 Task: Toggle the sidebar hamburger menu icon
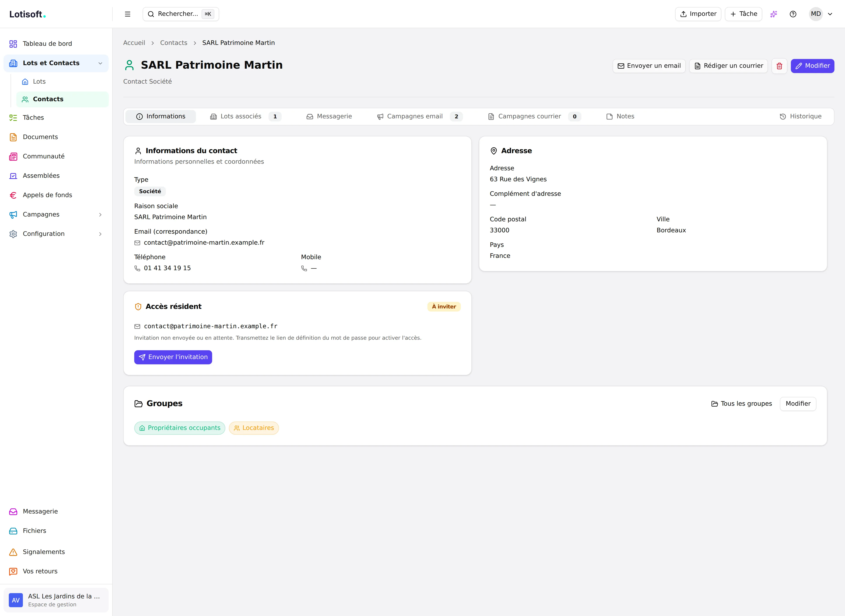pos(128,14)
